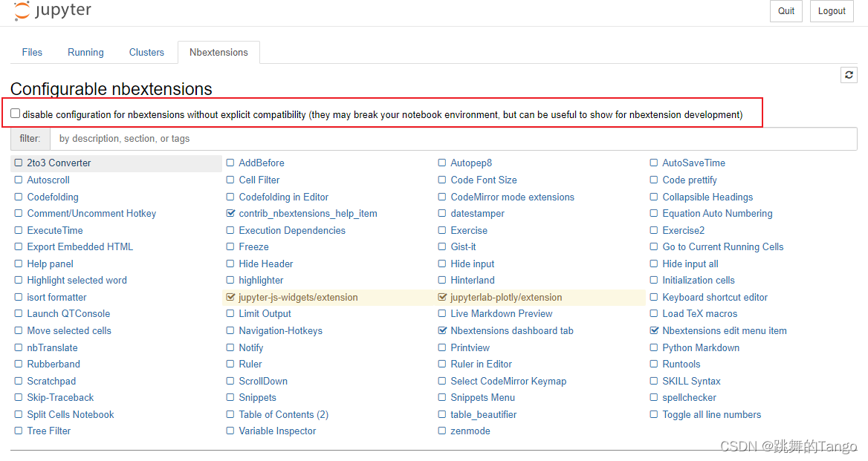Open the Variable Inspector extension

coord(277,431)
